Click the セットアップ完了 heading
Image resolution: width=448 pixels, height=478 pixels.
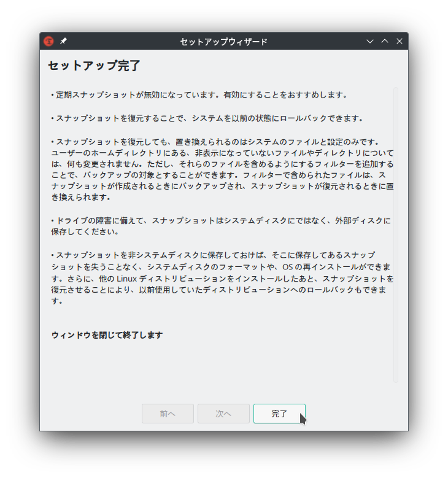[x=95, y=66]
